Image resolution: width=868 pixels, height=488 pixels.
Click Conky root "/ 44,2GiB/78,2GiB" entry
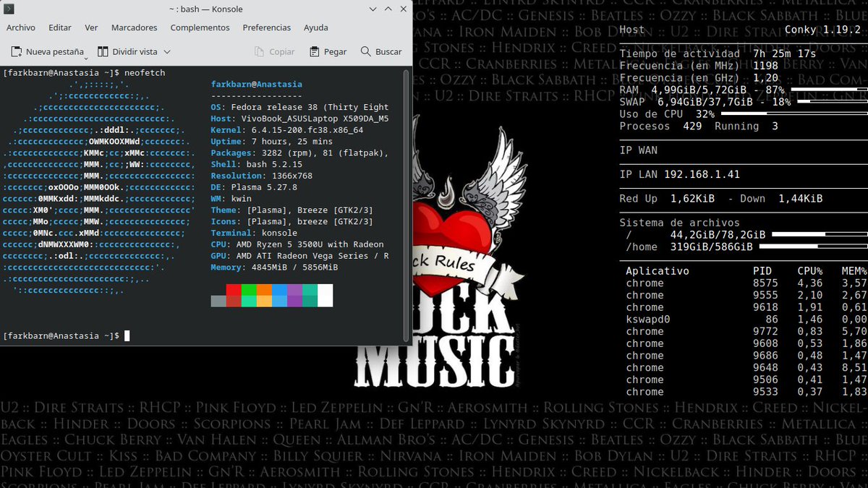tap(696, 234)
